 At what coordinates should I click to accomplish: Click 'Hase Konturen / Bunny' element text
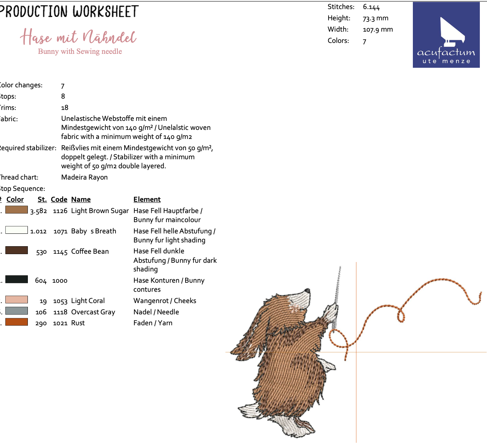(169, 280)
